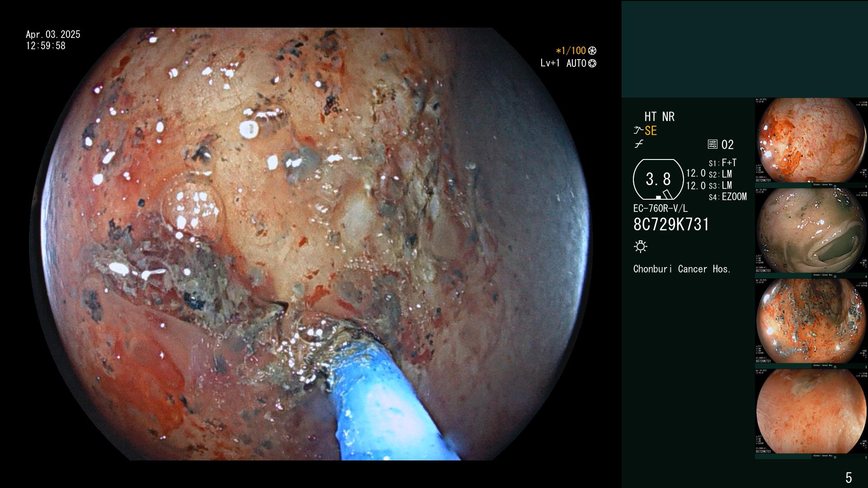
Task: Click the date text Apr.03.2025
Action: pos(53,34)
